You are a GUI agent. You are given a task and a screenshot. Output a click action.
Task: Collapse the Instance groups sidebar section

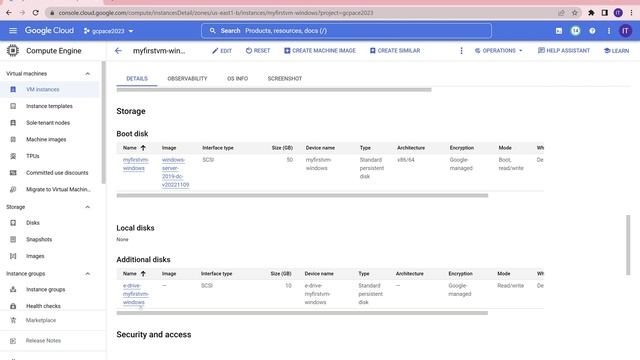(x=87, y=273)
